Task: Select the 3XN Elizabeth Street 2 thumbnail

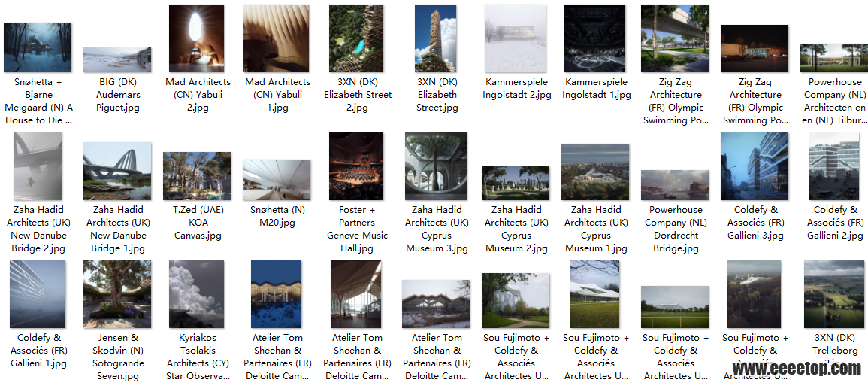Action: tap(356, 38)
